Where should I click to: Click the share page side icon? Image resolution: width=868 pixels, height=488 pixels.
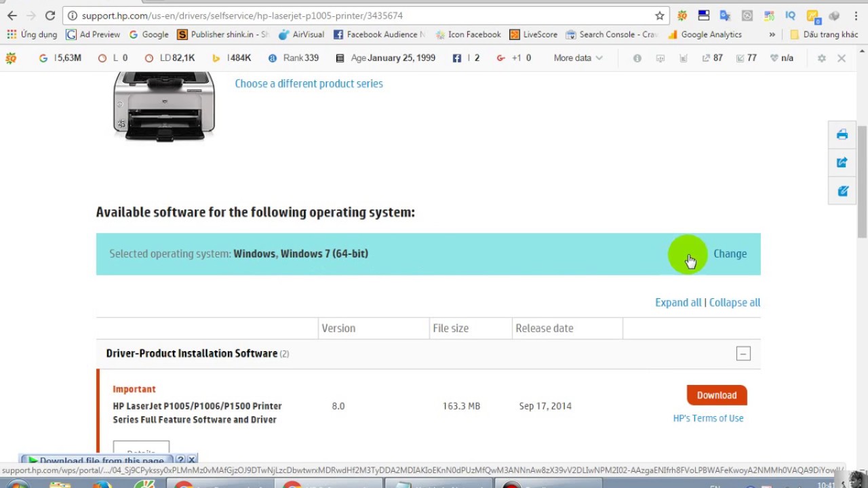coord(842,163)
